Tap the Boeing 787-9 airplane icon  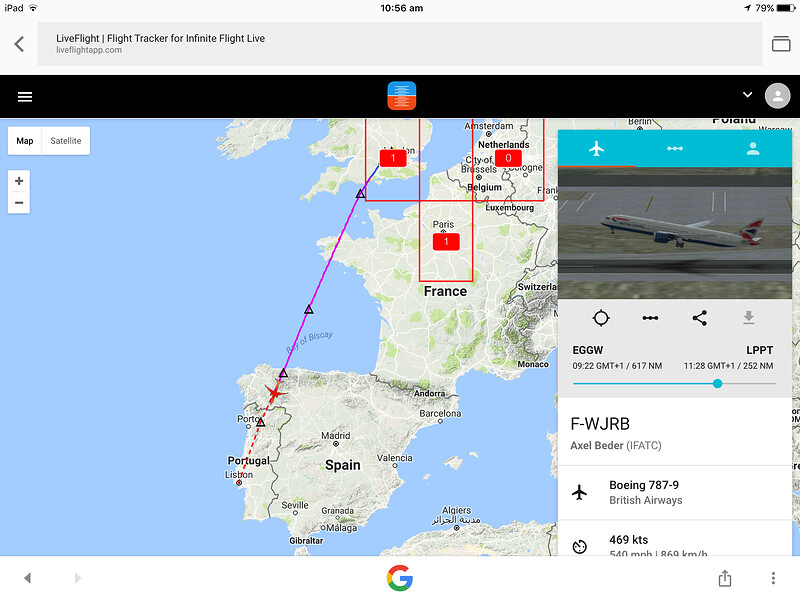click(x=580, y=492)
